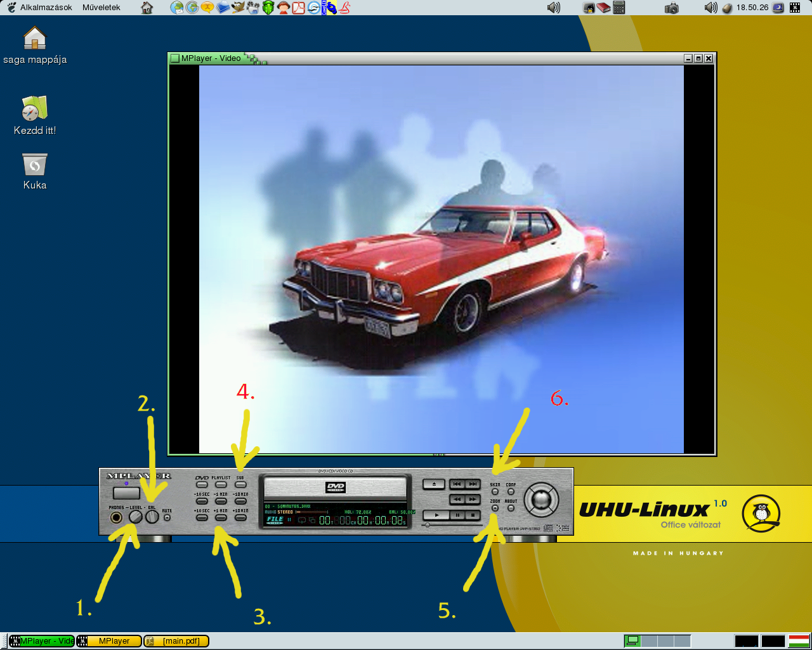
Task: Open the yellow chat bubble messenger icon
Action: pos(207,8)
